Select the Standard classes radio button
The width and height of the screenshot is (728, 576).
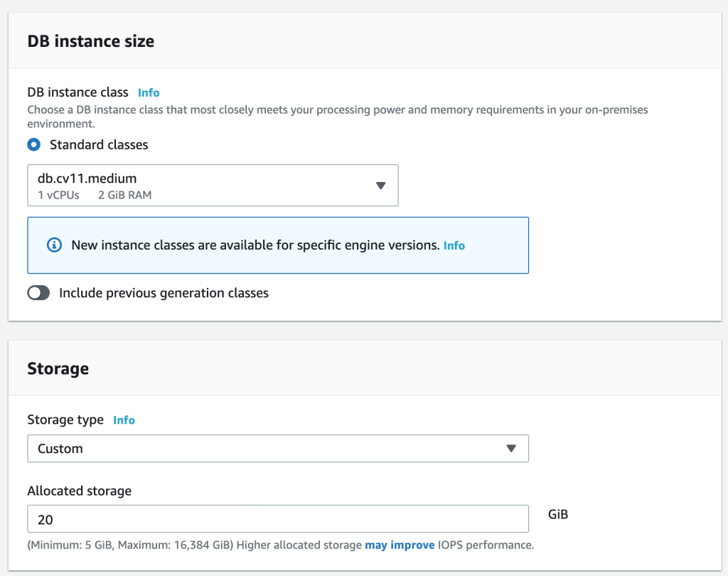(33, 144)
